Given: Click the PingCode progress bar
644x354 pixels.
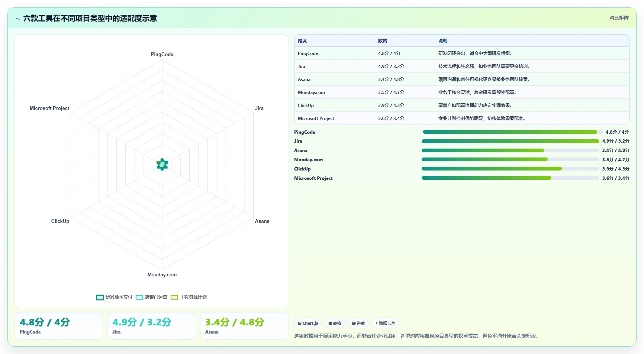Looking at the screenshot, I should coord(512,132).
